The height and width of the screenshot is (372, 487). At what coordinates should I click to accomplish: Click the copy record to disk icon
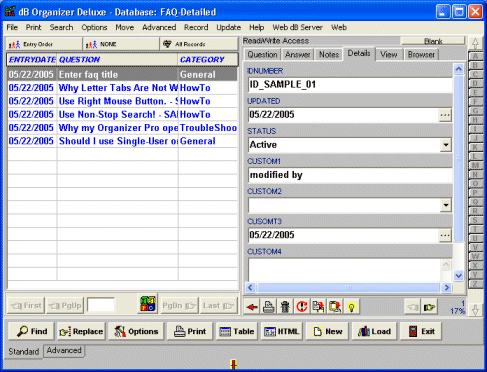click(318, 306)
